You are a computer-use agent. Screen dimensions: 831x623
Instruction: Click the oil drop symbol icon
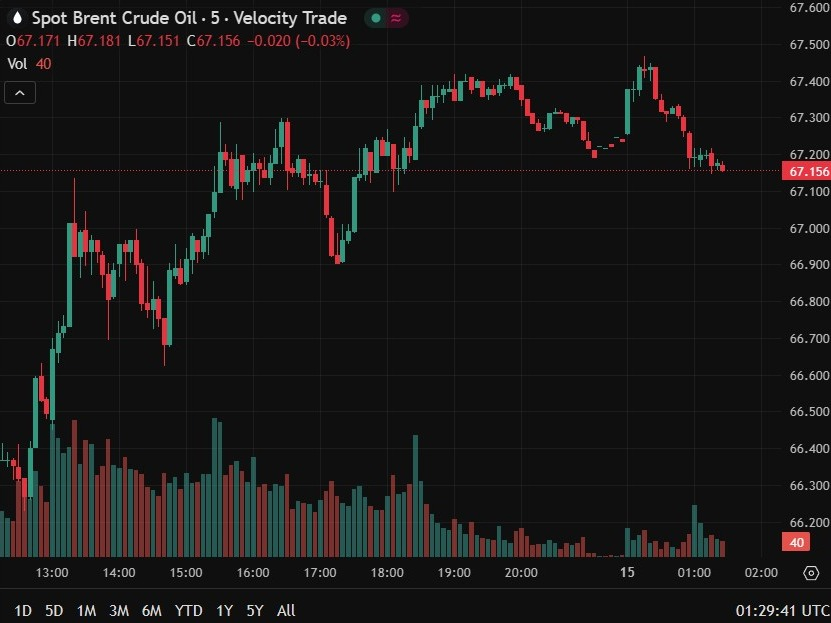[17, 18]
